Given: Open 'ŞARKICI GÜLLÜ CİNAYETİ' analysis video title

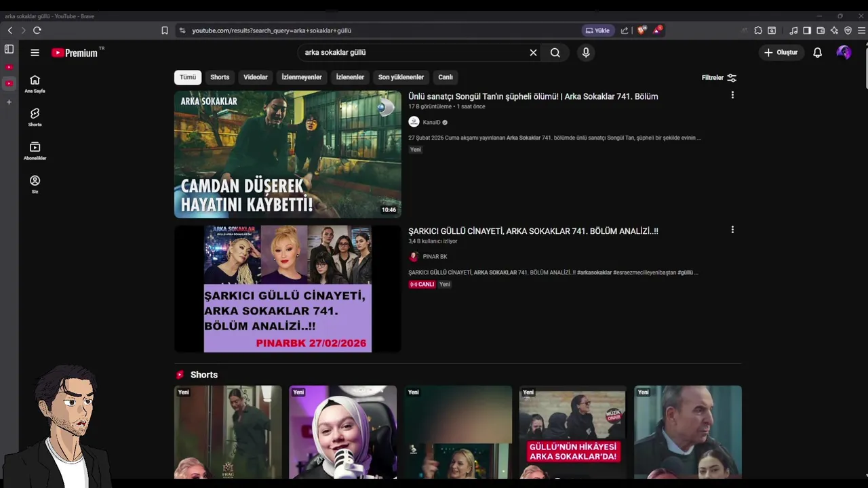Looking at the screenshot, I should point(533,231).
